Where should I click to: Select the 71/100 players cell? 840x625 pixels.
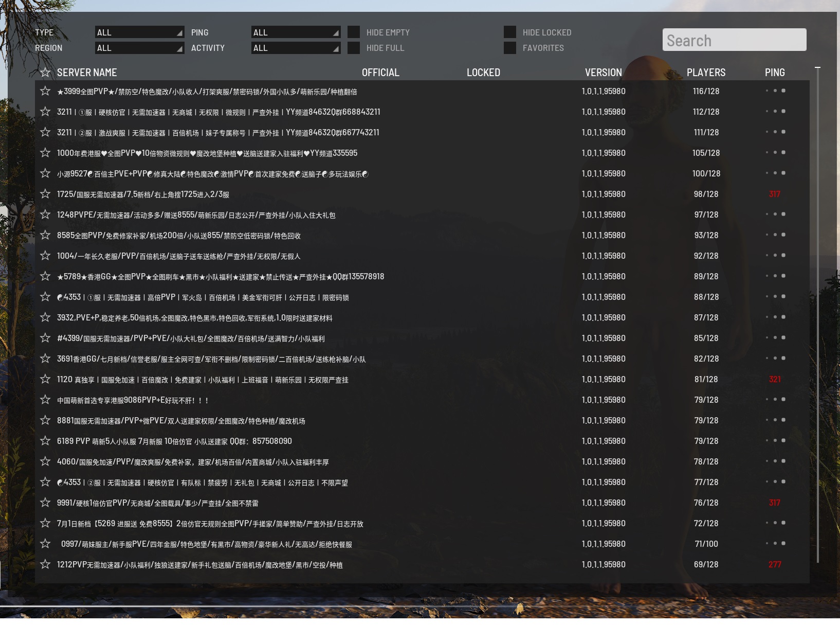click(x=706, y=544)
